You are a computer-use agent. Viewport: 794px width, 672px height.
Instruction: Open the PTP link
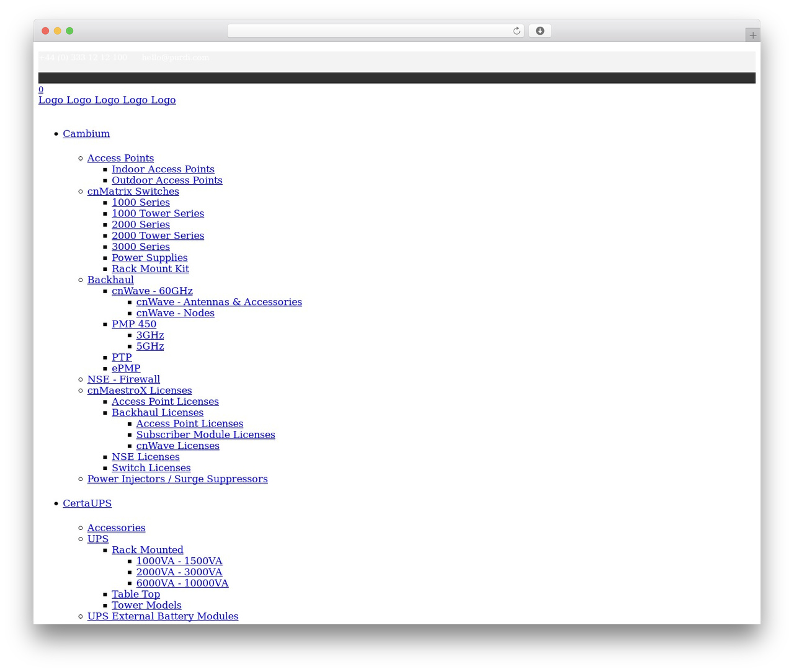[122, 358]
